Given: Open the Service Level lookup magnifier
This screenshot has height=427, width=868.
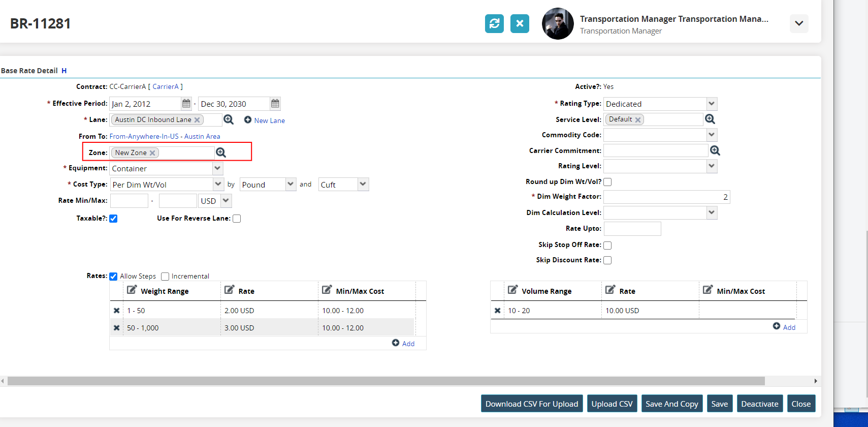Looking at the screenshot, I should 710,119.
